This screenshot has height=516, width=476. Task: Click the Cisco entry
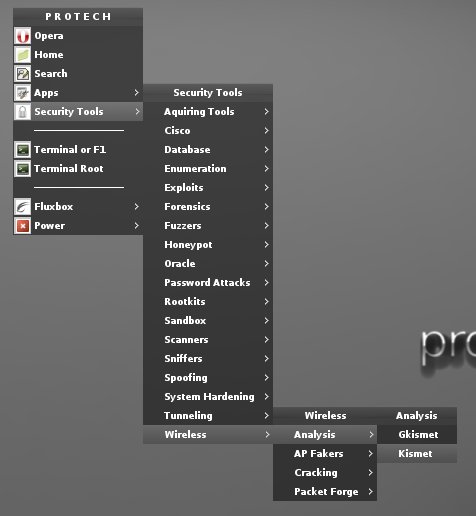tap(208, 131)
